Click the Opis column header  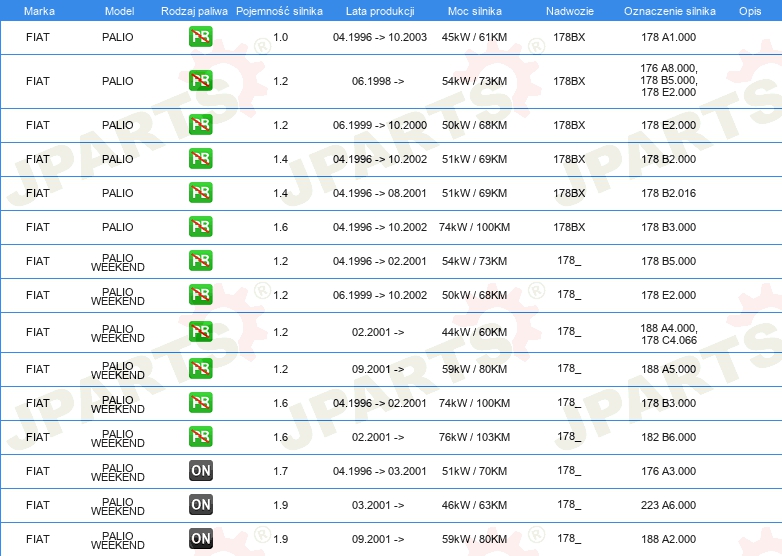tap(750, 11)
